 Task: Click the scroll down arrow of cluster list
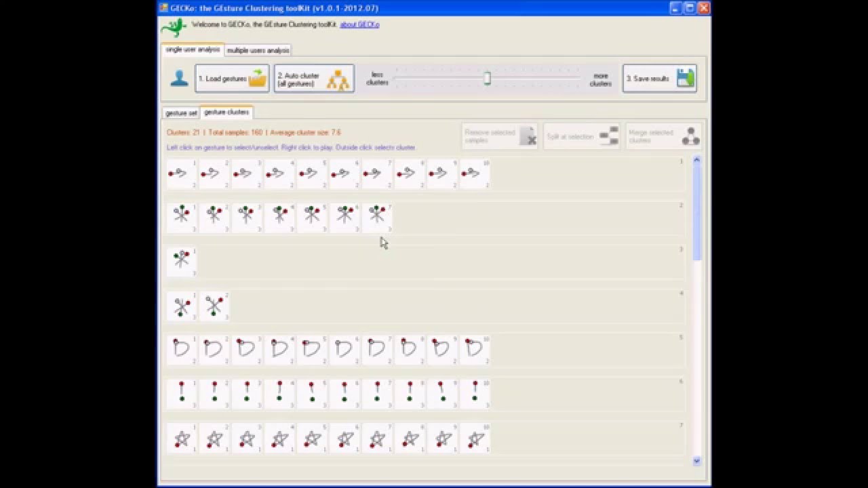point(696,461)
